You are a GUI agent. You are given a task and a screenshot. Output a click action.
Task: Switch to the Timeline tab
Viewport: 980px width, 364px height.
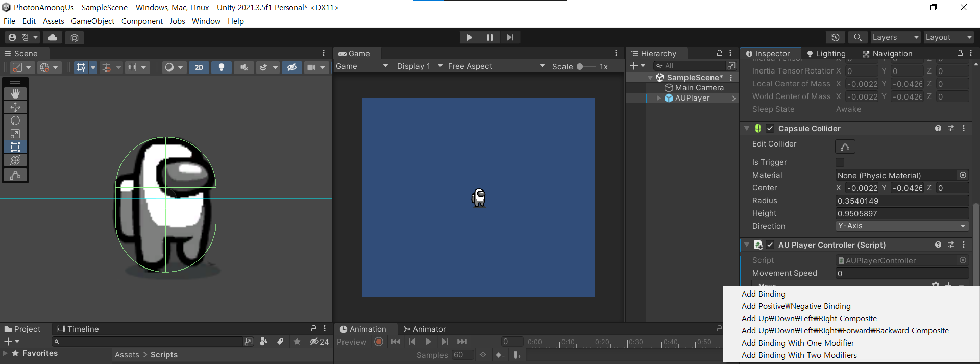(x=78, y=329)
